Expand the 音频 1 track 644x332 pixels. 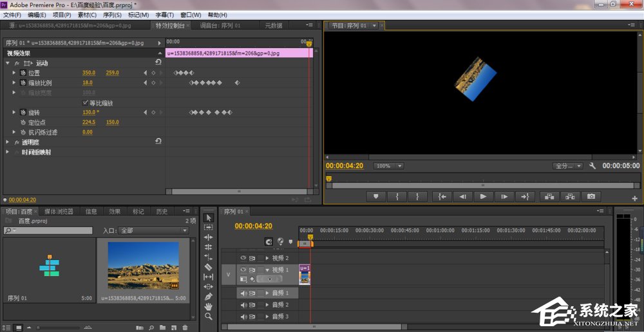click(268, 293)
